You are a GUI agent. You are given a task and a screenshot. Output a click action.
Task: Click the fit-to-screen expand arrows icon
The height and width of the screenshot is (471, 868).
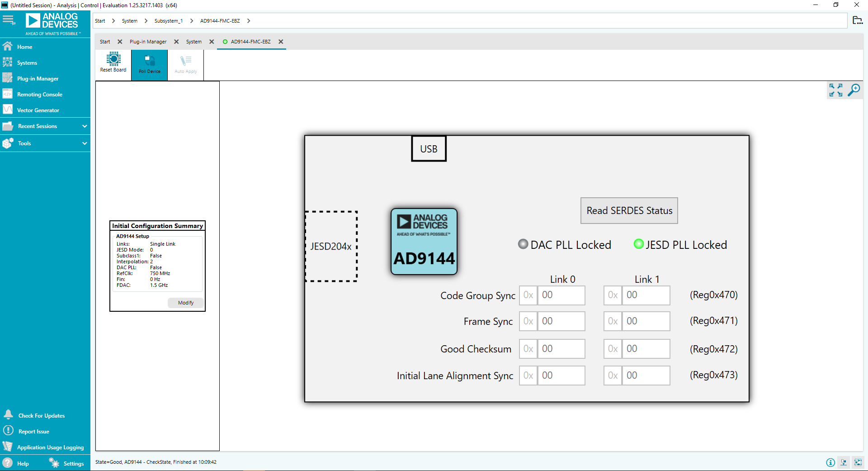point(835,90)
